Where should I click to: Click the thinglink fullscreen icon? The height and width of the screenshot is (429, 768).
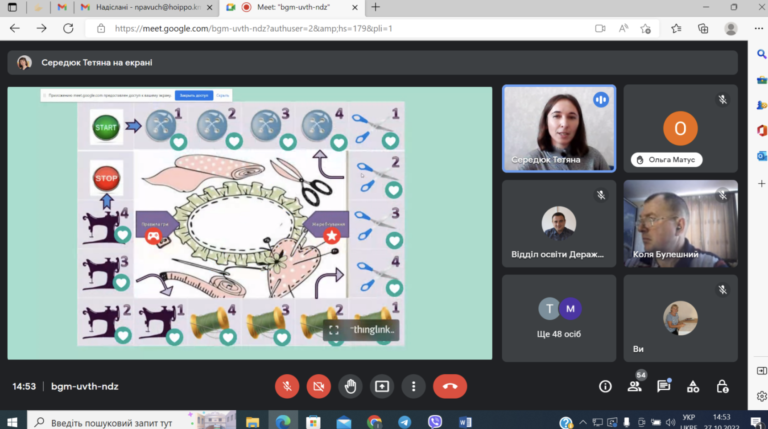tap(334, 330)
